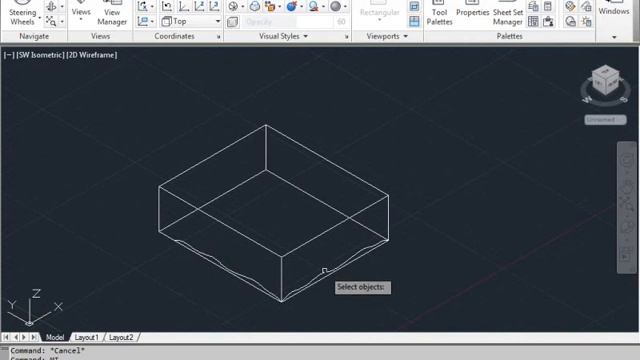Expand the Zoom tool dropdown arrow
The height and width of the screenshot is (360, 640).
click(x=62, y=21)
